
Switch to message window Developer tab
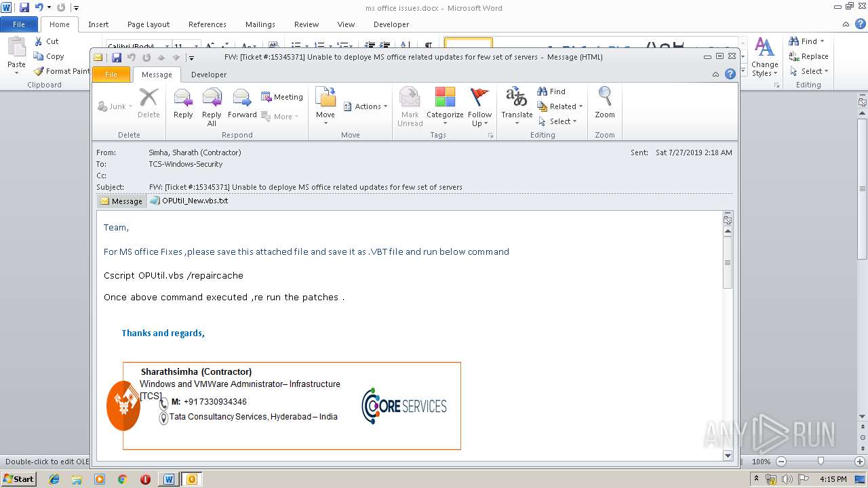(209, 75)
